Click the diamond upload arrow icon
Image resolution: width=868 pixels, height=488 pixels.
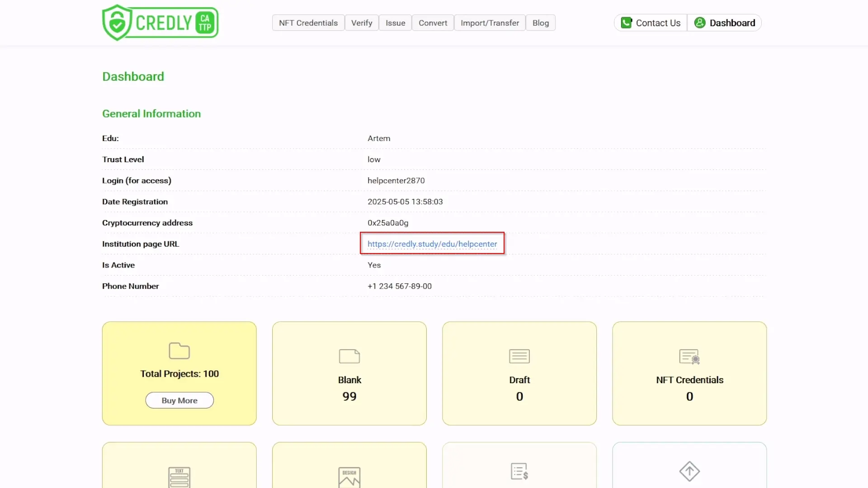(689, 471)
